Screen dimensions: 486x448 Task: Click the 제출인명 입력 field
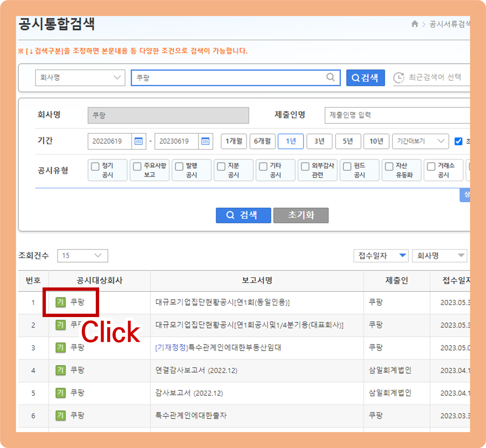coord(398,115)
